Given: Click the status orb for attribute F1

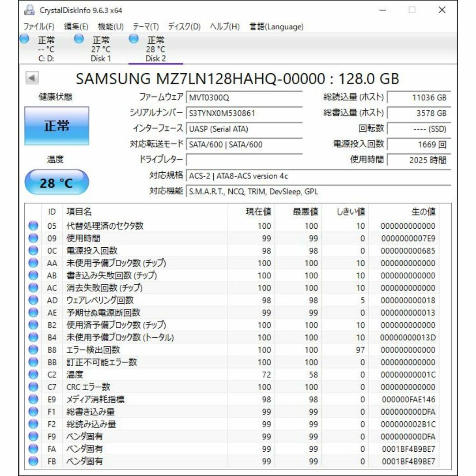Looking at the screenshot, I should tap(33, 412).
